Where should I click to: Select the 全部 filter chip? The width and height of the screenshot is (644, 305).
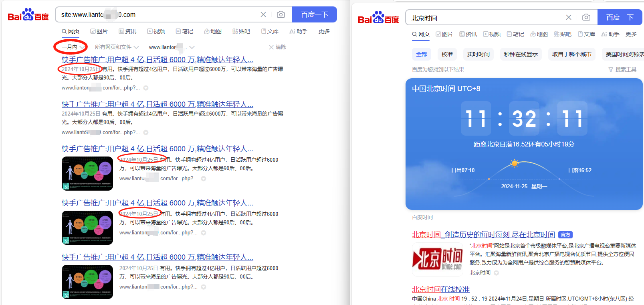[x=422, y=54]
